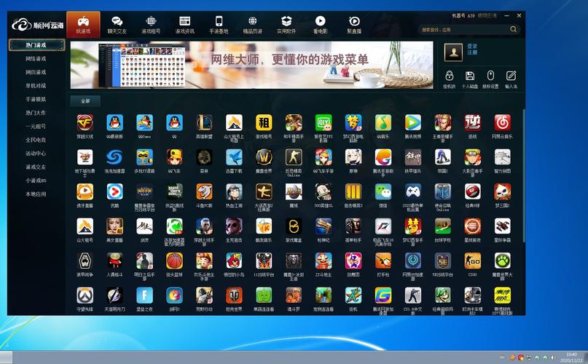Select 单机对战 in the sidebar

(x=36, y=85)
